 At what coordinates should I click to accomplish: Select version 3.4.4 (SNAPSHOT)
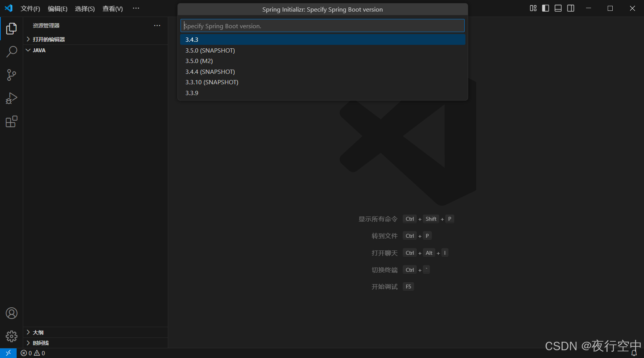pos(322,72)
